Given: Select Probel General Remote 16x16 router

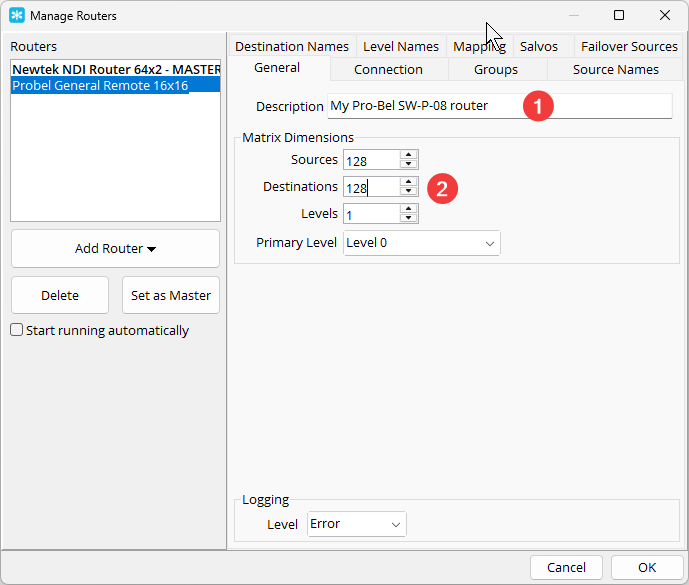Looking at the screenshot, I should pos(116,85).
